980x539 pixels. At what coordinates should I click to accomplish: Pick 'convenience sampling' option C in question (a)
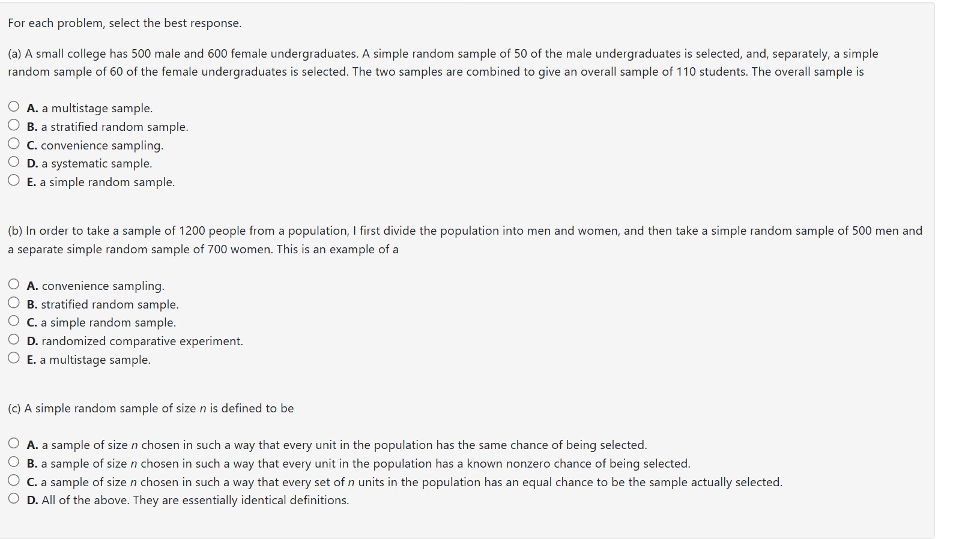tap(14, 144)
